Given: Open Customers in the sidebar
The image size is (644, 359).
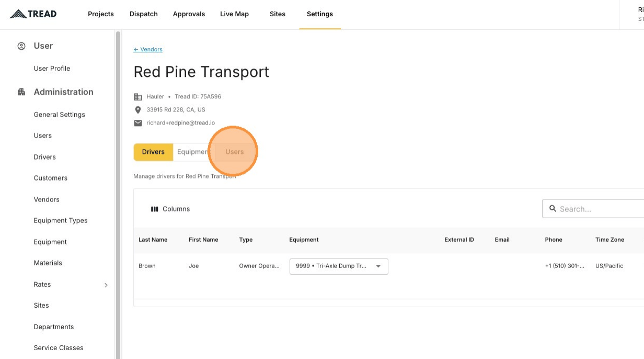Looking at the screenshot, I should (51, 178).
